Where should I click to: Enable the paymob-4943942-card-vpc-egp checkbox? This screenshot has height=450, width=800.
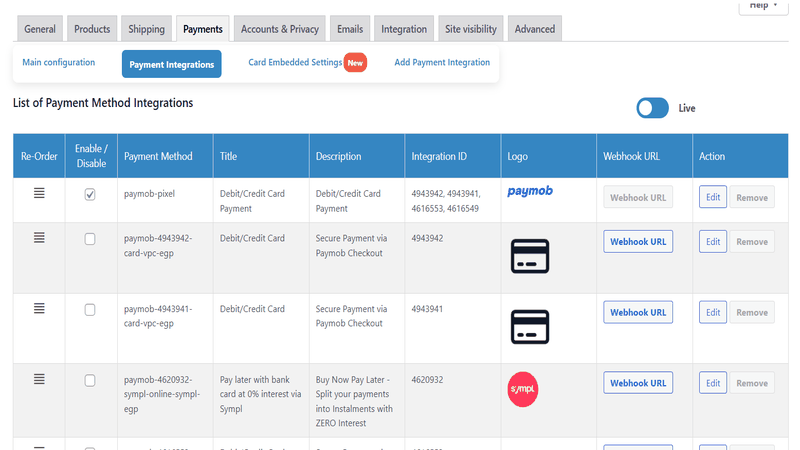tap(90, 240)
